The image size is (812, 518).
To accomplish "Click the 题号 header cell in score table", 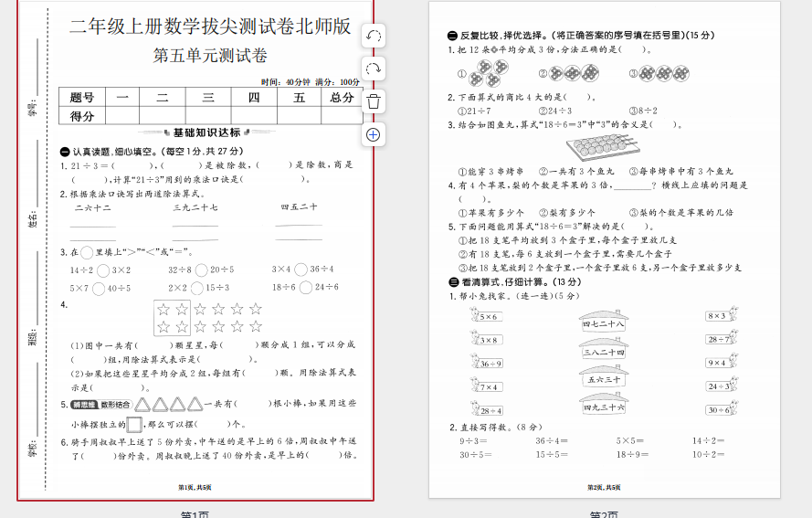I will [82, 98].
